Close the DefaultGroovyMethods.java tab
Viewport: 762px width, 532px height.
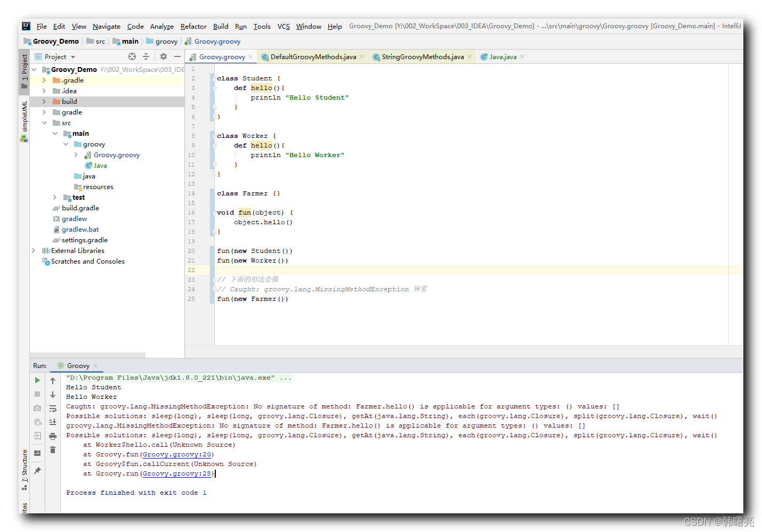click(362, 56)
